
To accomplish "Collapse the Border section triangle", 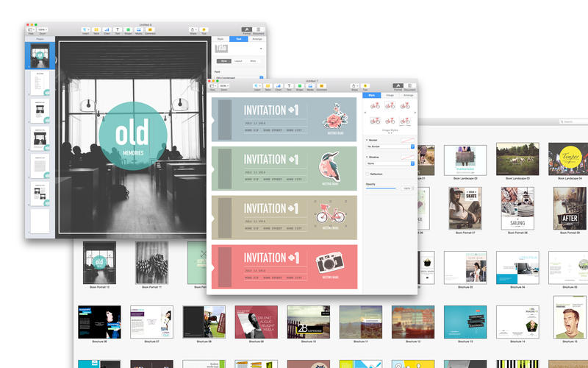I will point(367,140).
